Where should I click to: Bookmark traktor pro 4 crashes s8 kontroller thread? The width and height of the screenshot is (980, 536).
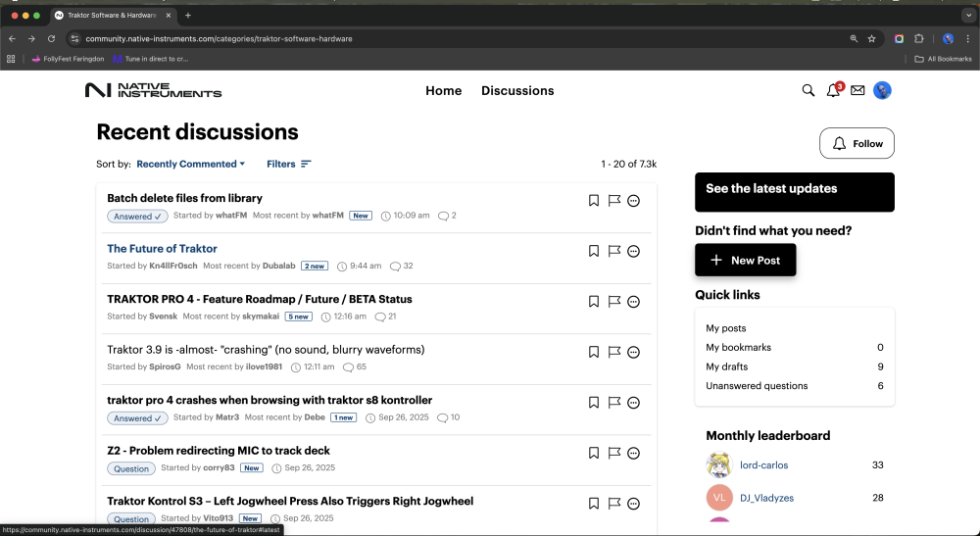pos(594,403)
